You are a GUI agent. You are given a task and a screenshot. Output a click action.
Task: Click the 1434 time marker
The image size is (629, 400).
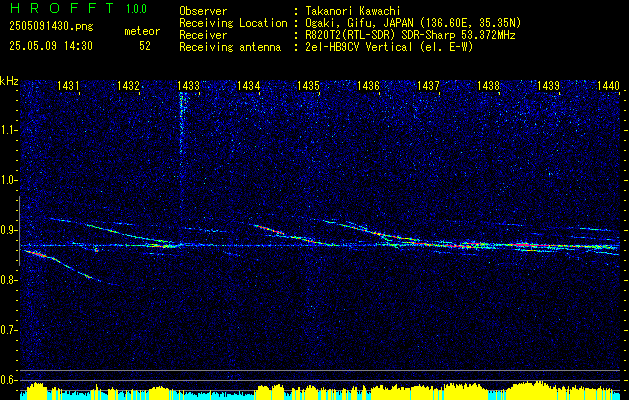248,85
